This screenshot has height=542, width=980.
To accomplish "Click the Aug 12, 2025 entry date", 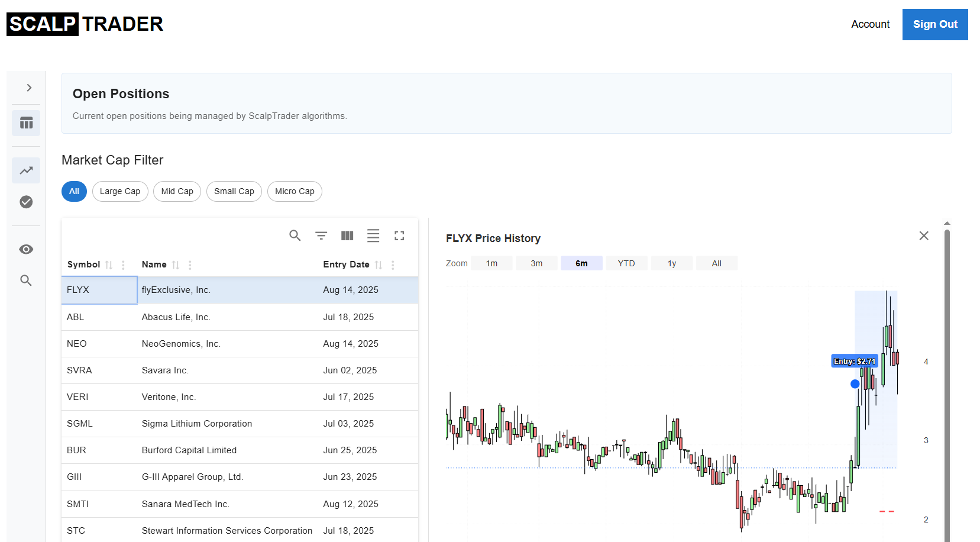I will click(351, 504).
